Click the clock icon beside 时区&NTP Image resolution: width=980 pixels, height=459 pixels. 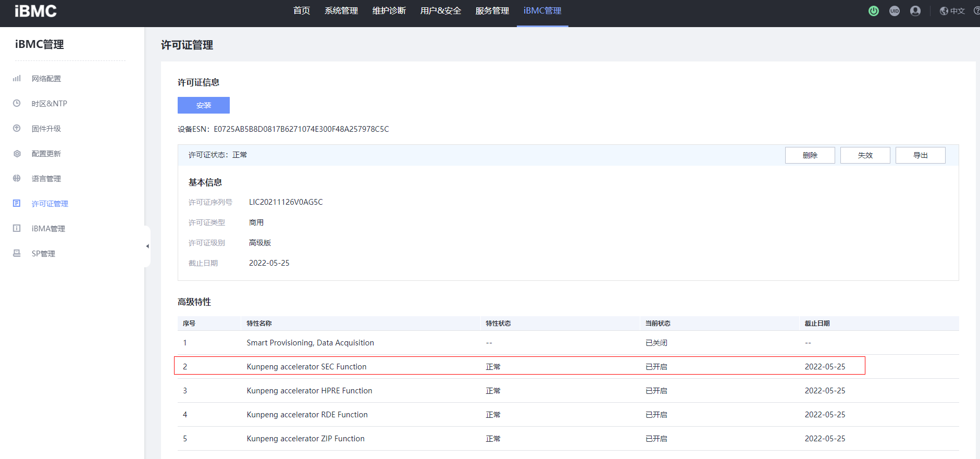tap(17, 103)
